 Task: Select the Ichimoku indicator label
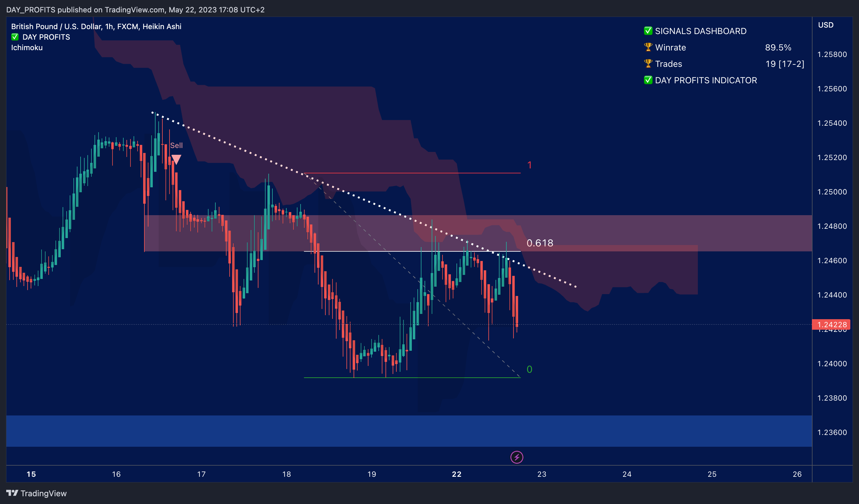[27, 47]
